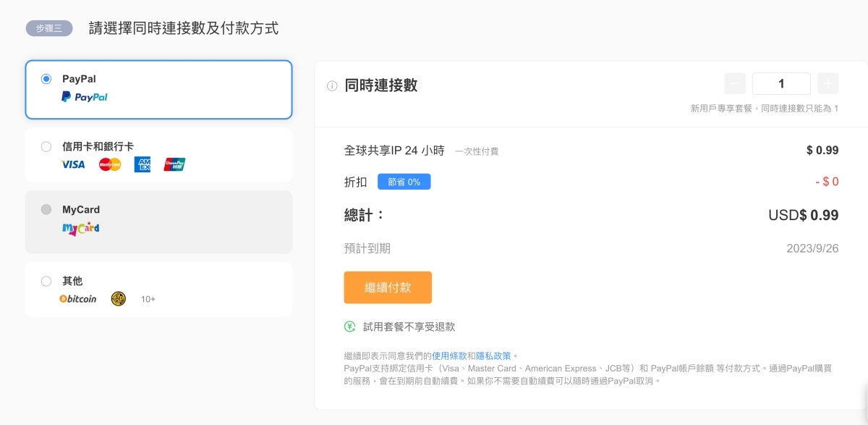Click the Bitcoin logo
Image resolution: width=868 pixels, height=425 pixels.
[x=78, y=298]
